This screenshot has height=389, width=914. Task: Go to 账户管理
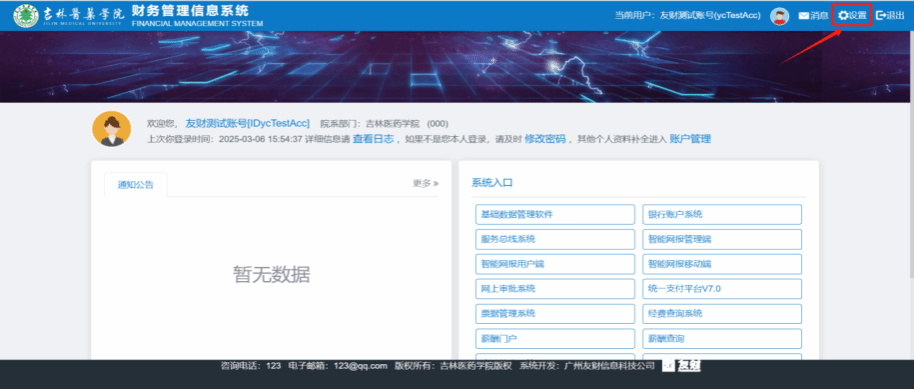click(690, 139)
